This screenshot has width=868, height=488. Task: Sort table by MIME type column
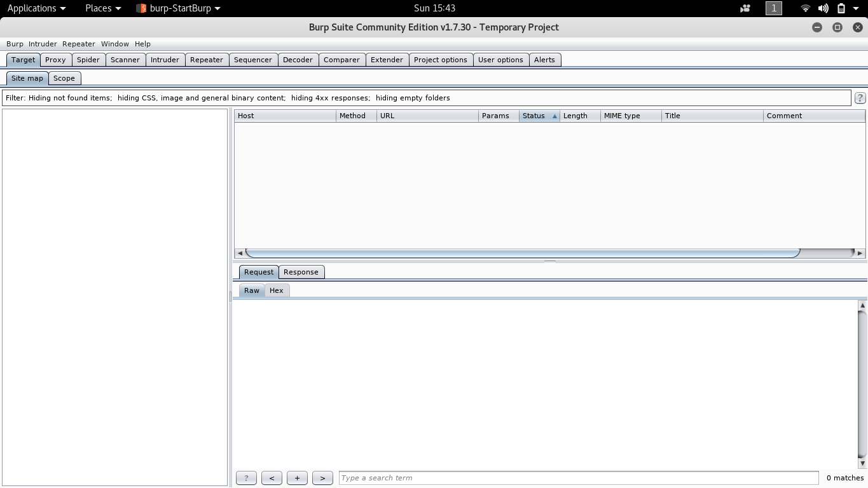631,116
